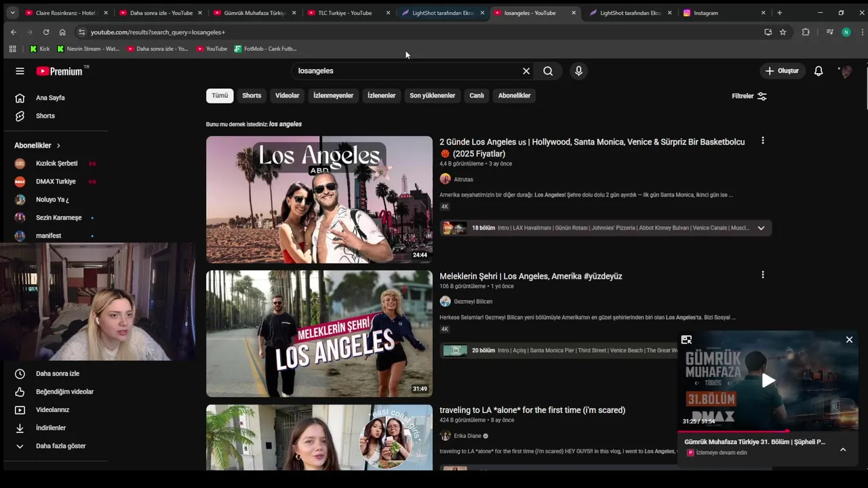Expand the Abonelikler section arrow

click(x=58, y=145)
